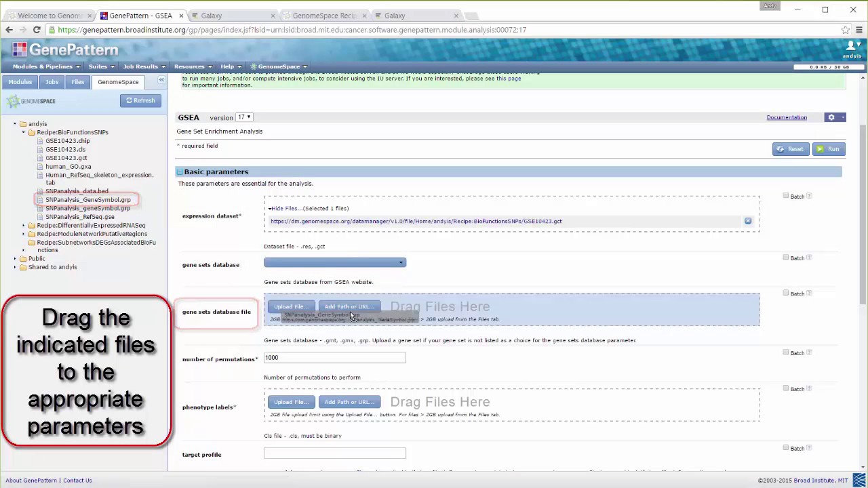Reload the page with the refresh icon

click(37, 30)
